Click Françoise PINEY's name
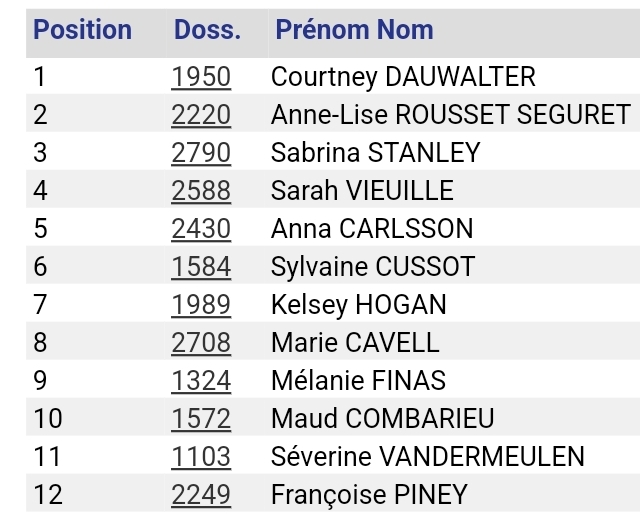This screenshot has width=640, height=514. [368, 495]
